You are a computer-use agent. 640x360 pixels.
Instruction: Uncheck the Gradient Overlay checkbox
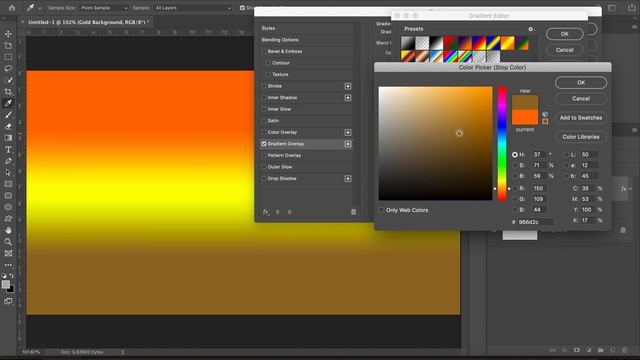(x=264, y=144)
